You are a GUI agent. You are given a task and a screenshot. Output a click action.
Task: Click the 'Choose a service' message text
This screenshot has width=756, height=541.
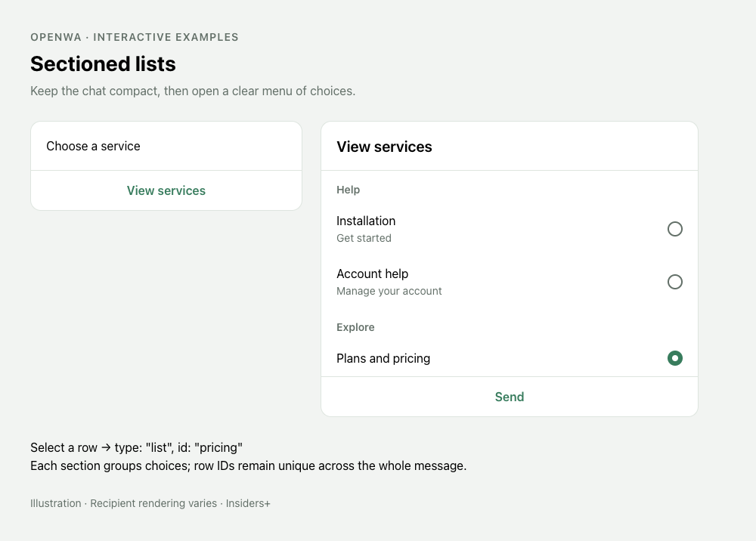93,146
